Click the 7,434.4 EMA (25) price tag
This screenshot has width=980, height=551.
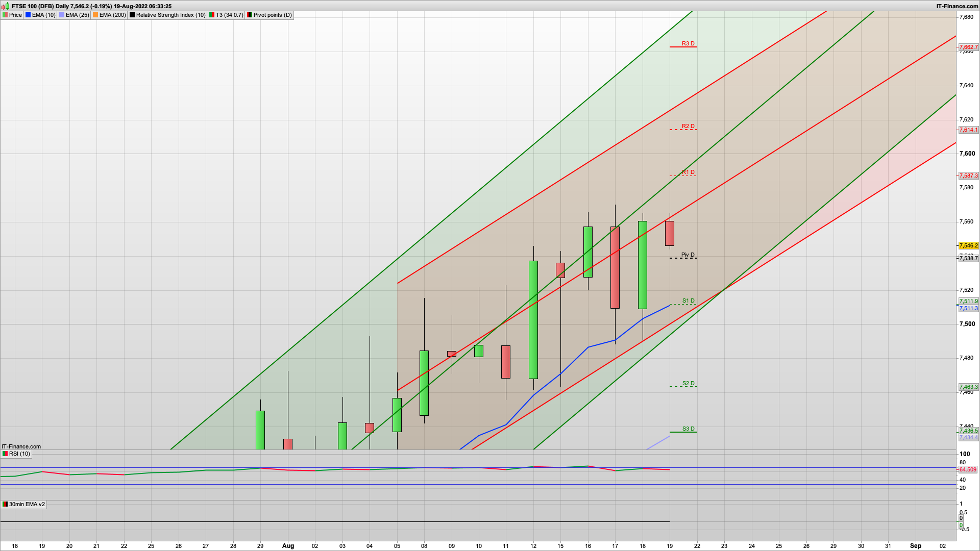[x=968, y=437]
